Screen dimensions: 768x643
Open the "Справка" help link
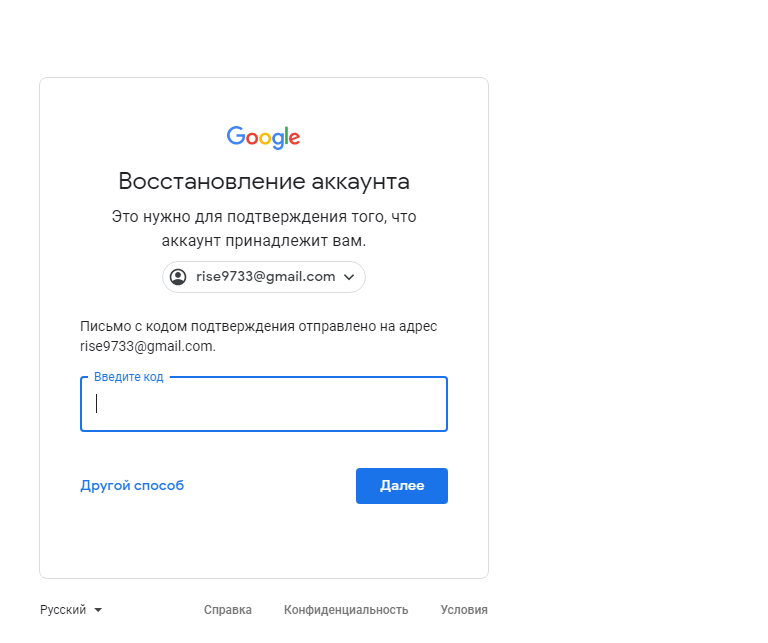coord(228,610)
